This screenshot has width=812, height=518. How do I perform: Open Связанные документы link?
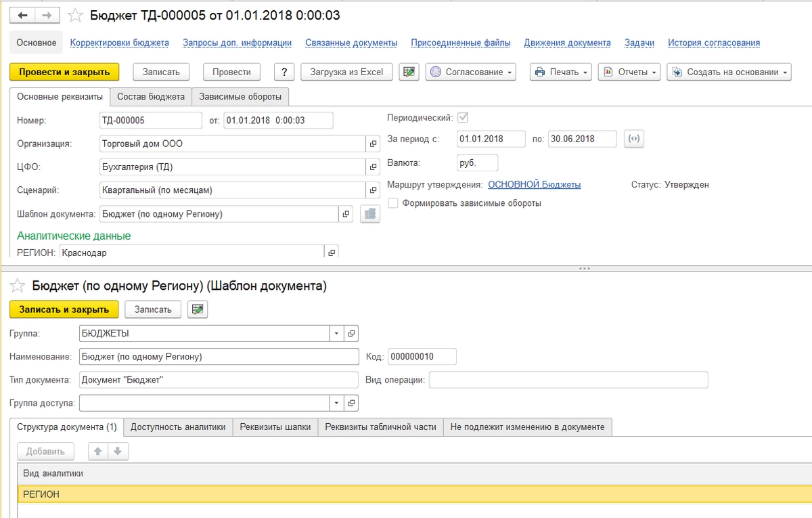coord(351,43)
